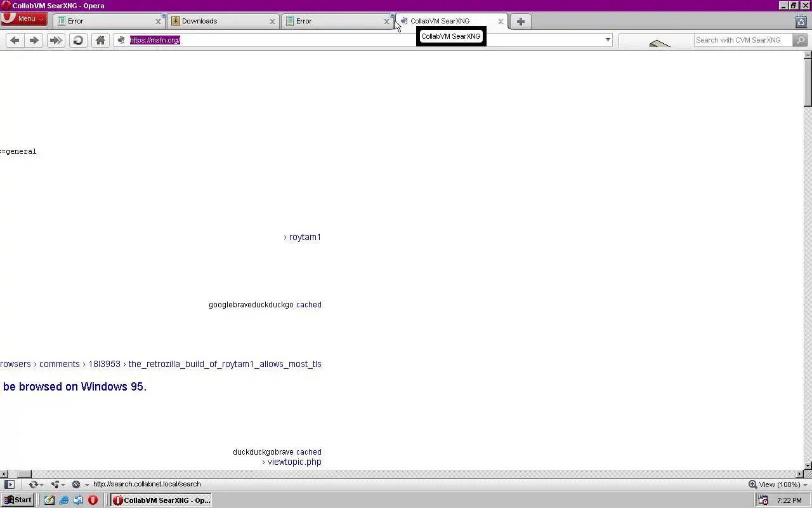Launch Internet Explorer from quick launch
812x508 pixels.
(x=64, y=500)
